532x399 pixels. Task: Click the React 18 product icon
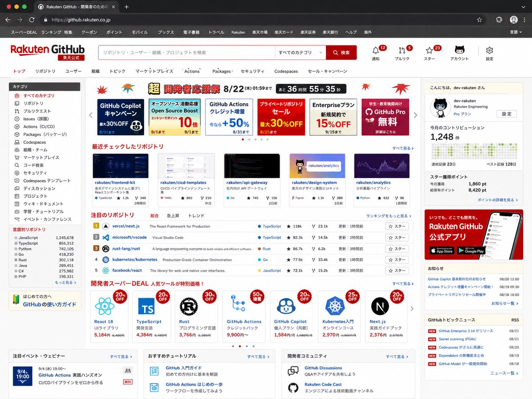tap(105, 306)
